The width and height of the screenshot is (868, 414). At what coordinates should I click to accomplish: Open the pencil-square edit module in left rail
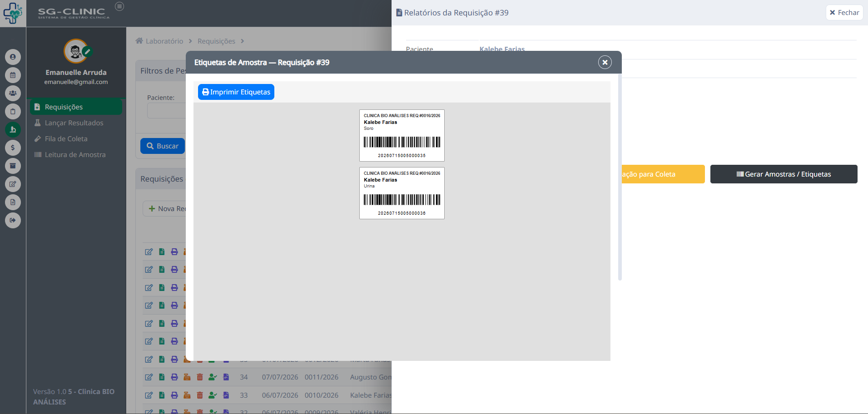[x=13, y=184]
